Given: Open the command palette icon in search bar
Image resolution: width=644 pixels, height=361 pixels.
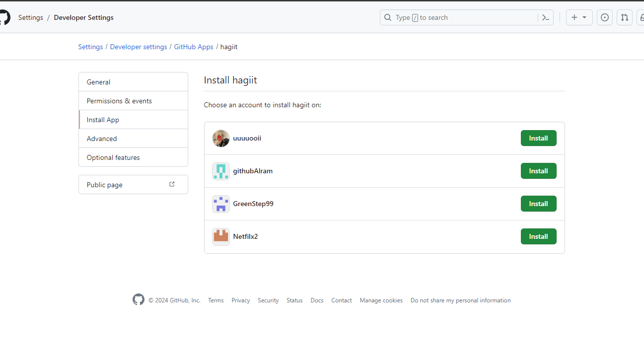Looking at the screenshot, I should [545, 17].
